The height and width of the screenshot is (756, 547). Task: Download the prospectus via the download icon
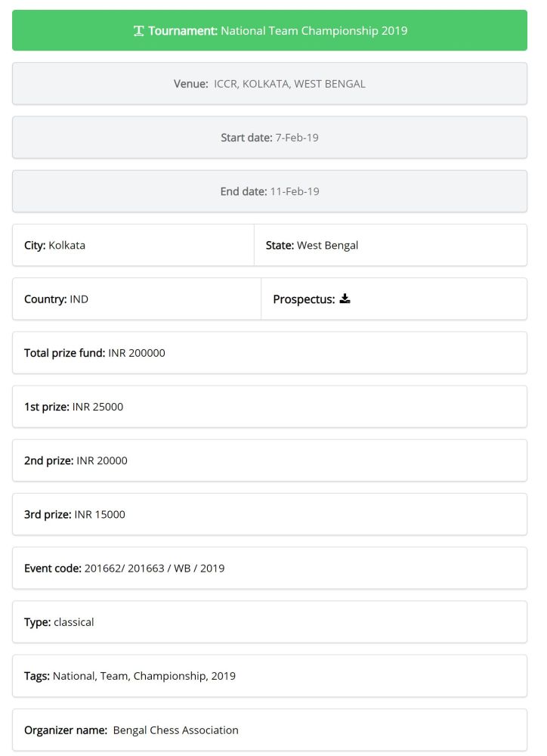[345, 299]
